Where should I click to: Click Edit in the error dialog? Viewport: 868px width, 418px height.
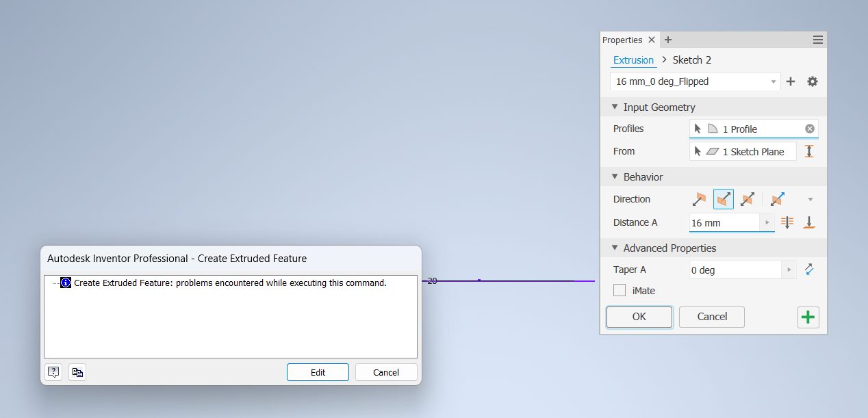pos(318,371)
